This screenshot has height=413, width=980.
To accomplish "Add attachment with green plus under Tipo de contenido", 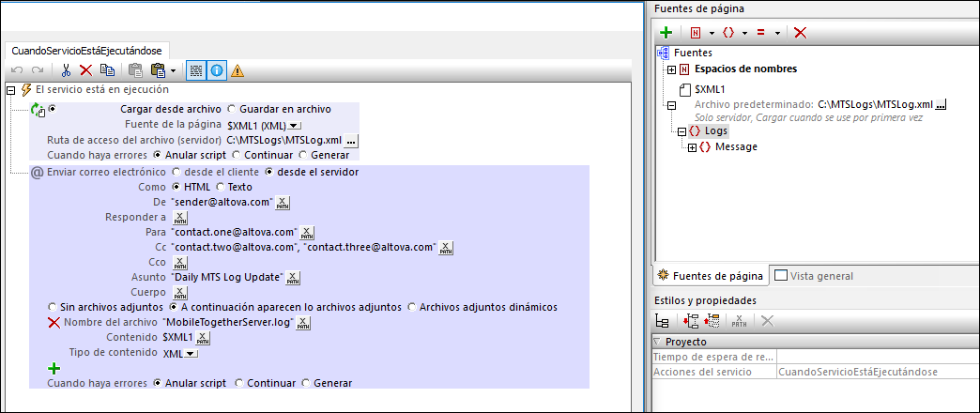I will (54, 368).
